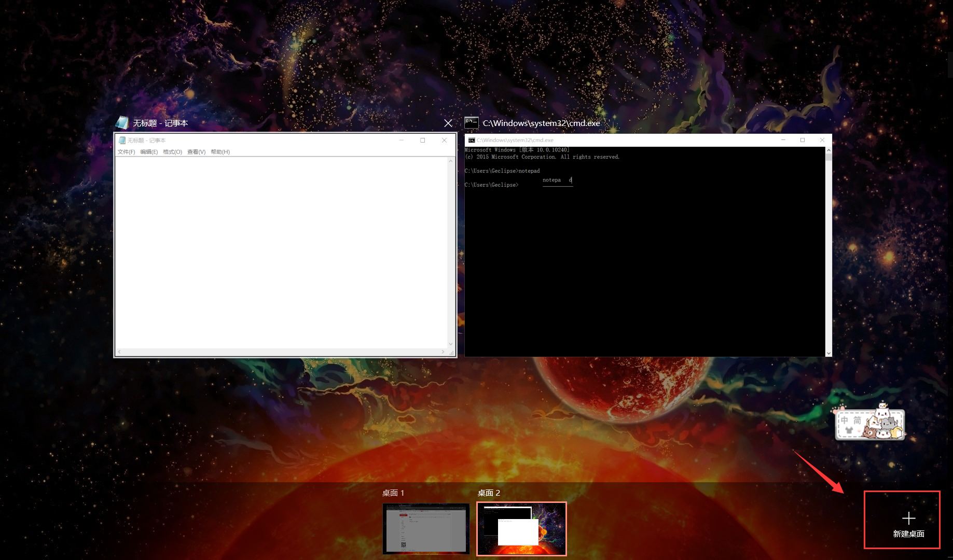Click the Notepad horizontal scrollbar left arrow
The image size is (953, 560).
pos(119,352)
